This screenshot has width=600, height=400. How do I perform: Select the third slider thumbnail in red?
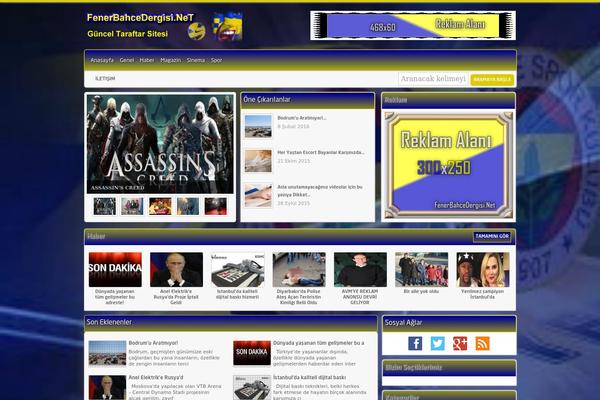160,206
